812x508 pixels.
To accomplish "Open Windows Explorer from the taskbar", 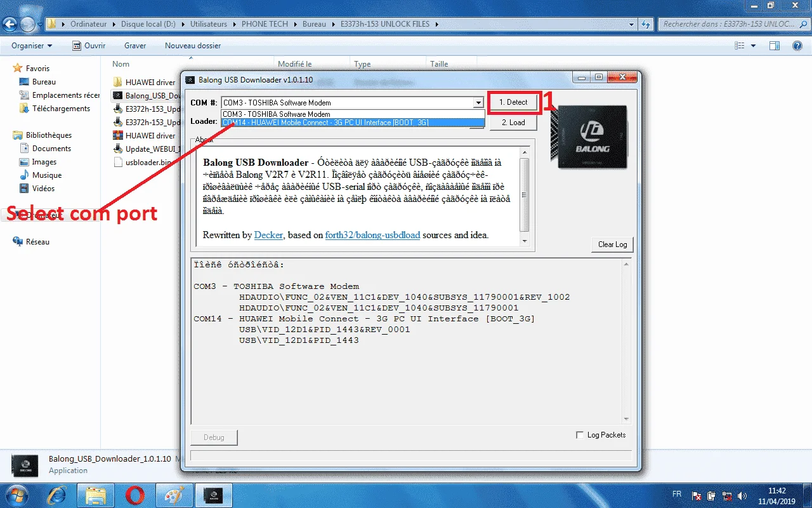I will click(x=96, y=495).
